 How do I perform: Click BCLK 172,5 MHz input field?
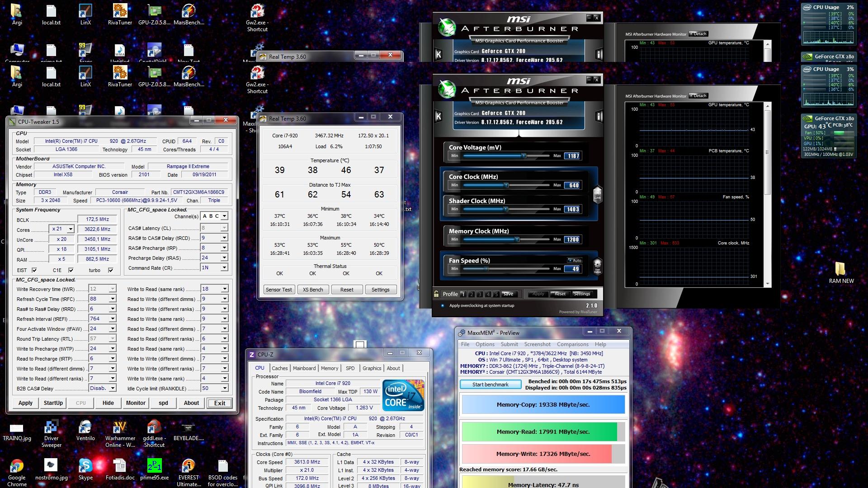(x=97, y=219)
